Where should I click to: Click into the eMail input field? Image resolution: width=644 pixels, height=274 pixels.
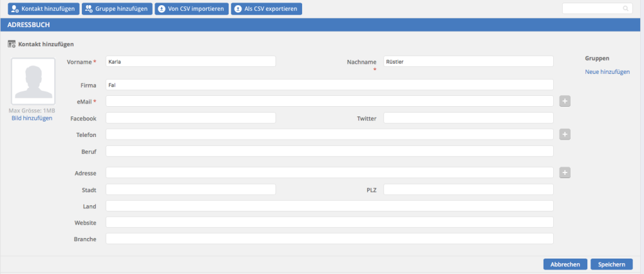(330, 101)
